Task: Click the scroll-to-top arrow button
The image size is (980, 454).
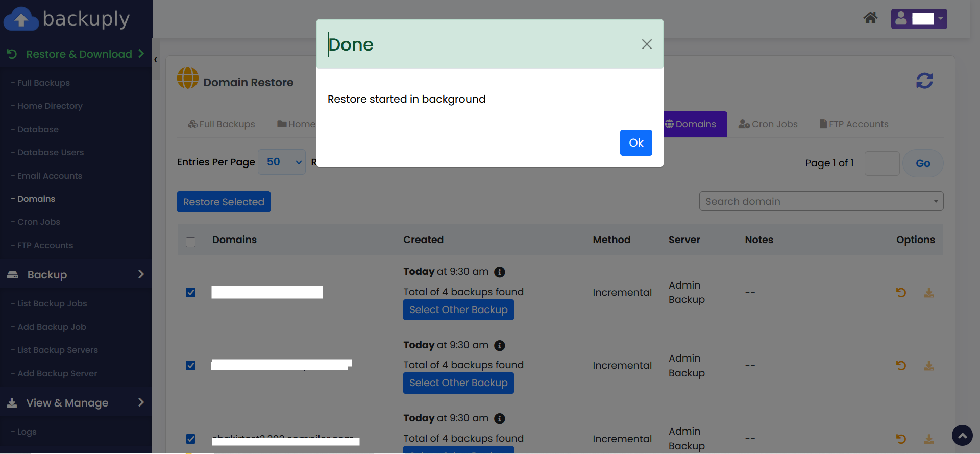Action: pos(962,436)
